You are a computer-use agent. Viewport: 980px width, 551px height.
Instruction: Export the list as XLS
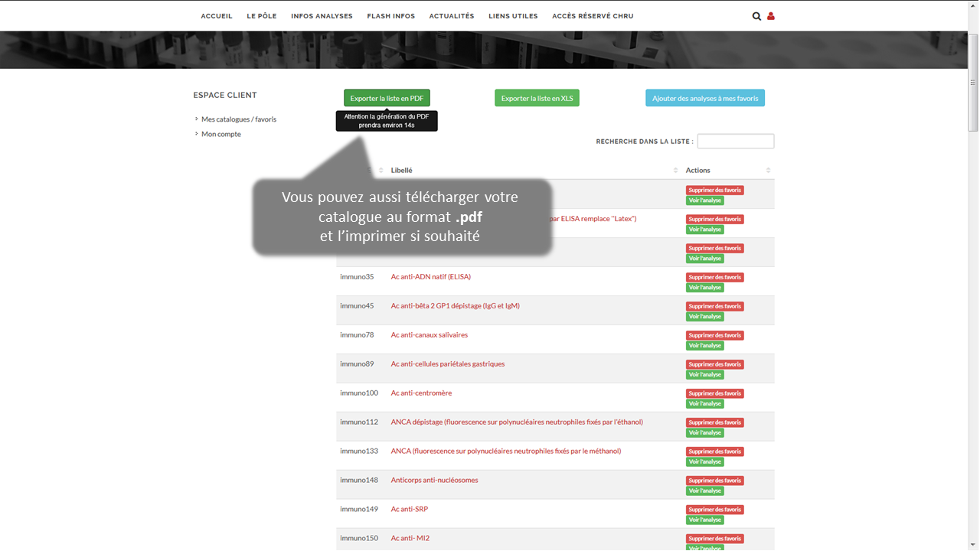tap(537, 98)
